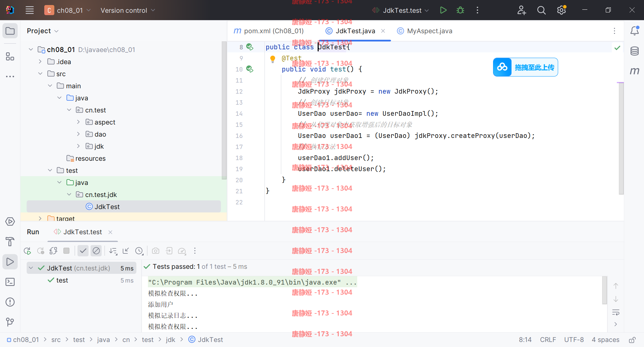Open the Services tool window
Screen dimensions: 644x347
(x=10, y=221)
